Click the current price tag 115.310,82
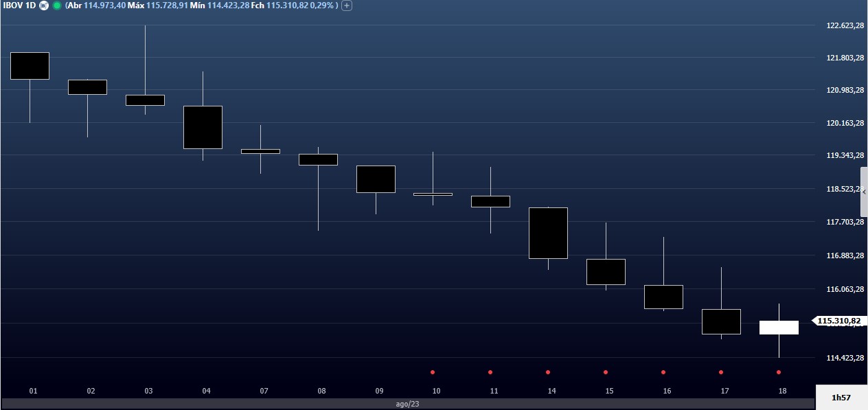The width and height of the screenshot is (868, 410). 839,321
